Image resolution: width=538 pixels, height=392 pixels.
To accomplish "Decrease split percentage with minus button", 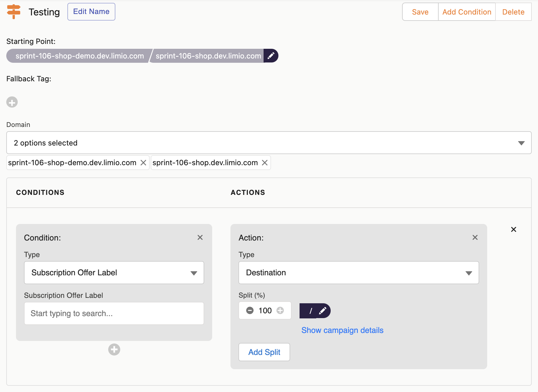I will point(250,310).
